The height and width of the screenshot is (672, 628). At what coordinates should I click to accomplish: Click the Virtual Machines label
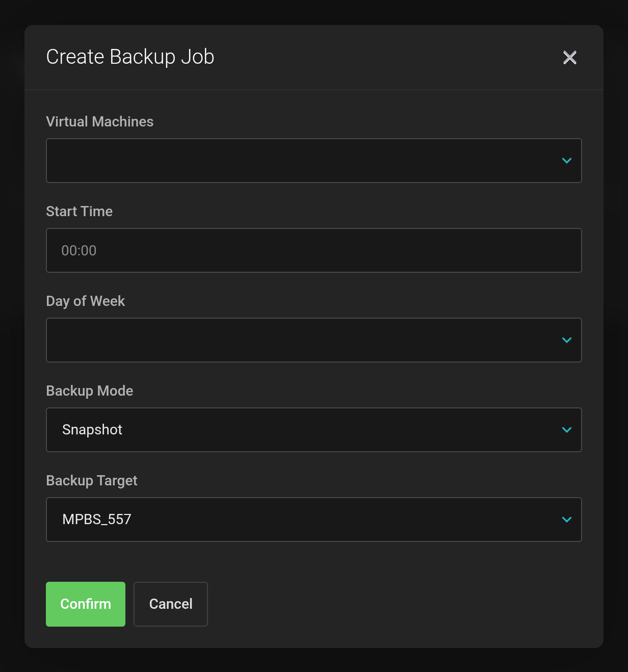(x=100, y=121)
